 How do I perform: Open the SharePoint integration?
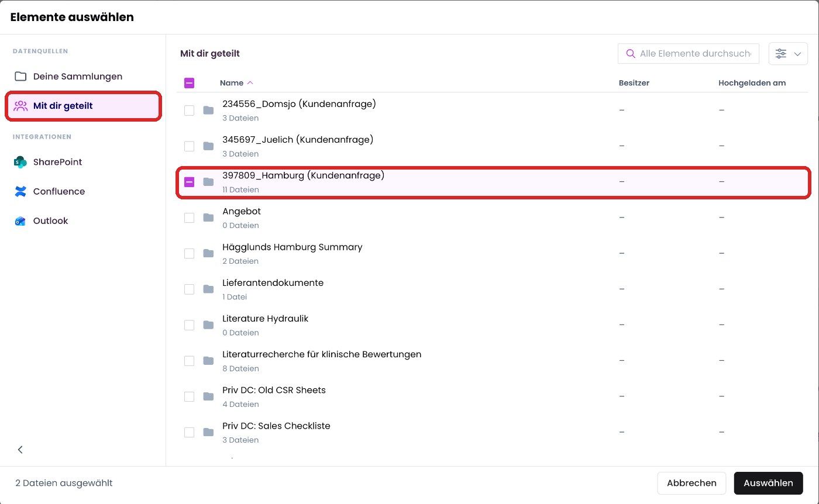point(83,162)
